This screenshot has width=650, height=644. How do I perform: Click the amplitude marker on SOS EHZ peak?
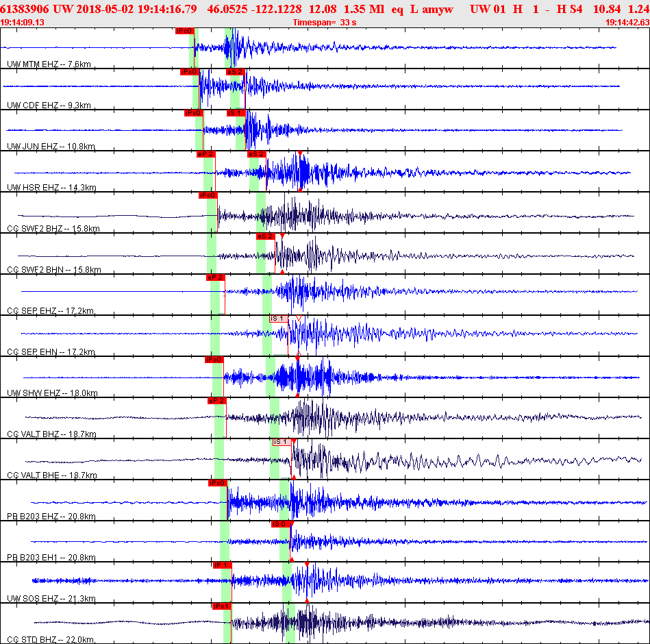click(307, 565)
